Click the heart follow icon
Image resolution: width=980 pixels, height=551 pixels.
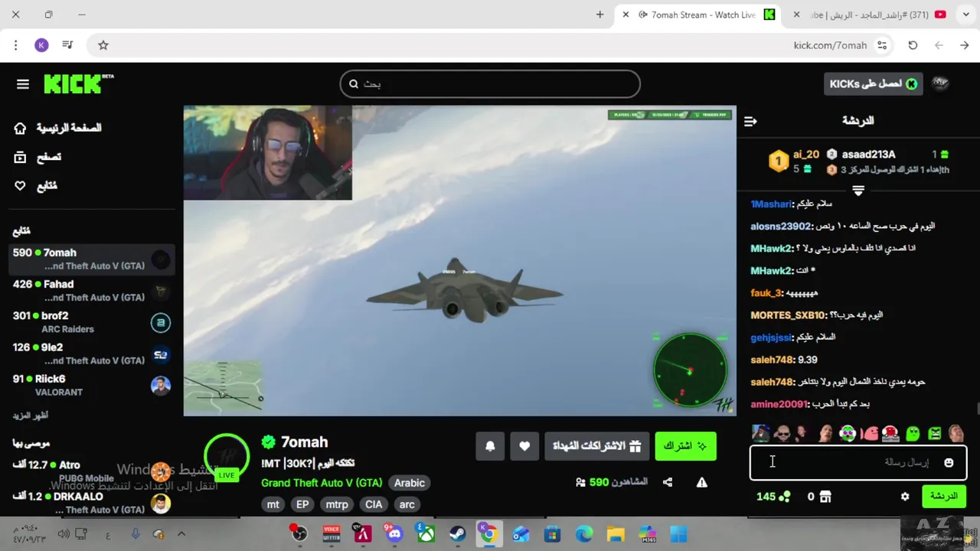[524, 446]
